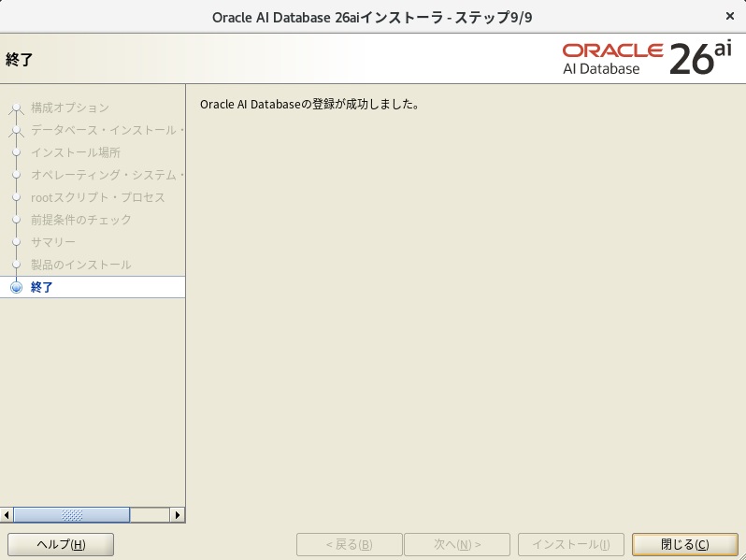Click the Oracle AI Database 26ai logo

647,59
